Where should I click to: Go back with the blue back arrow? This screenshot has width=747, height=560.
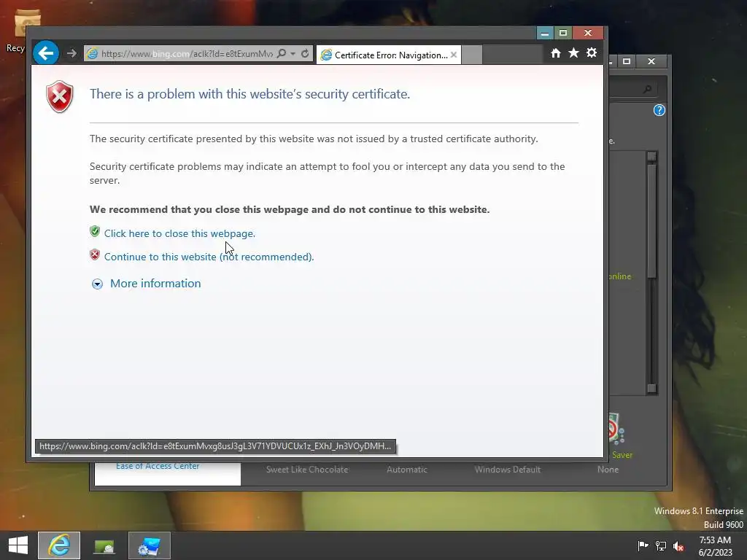[x=46, y=52]
